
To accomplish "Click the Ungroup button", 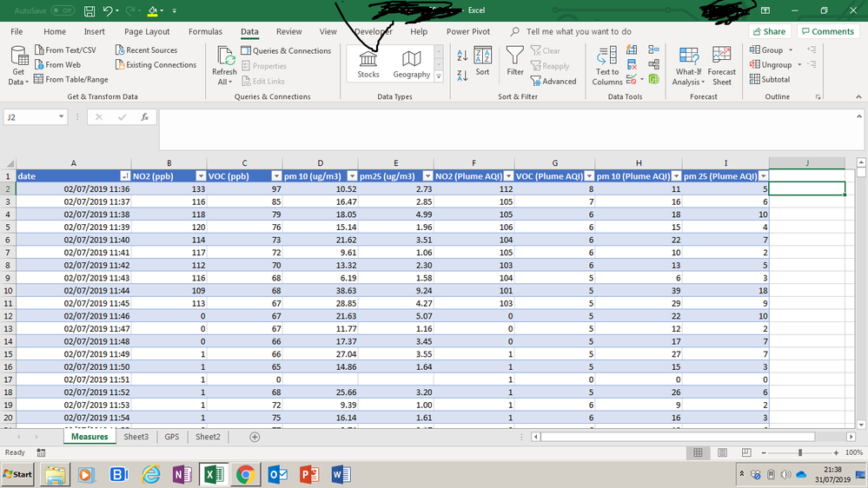I will tap(771, 65).
